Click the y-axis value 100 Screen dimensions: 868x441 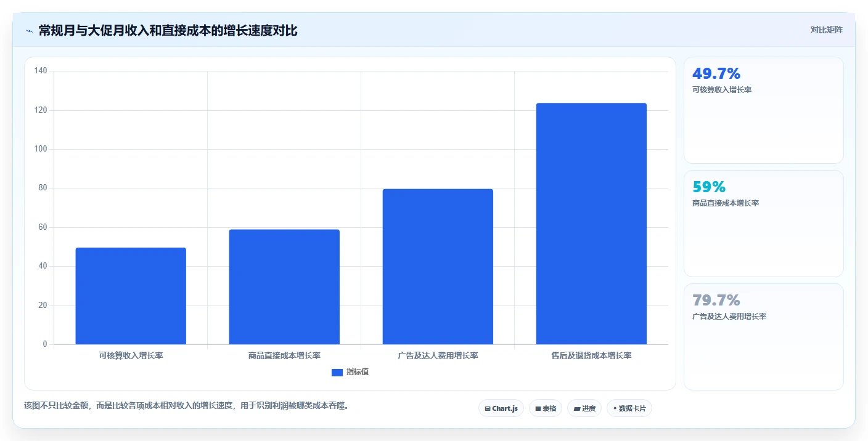click(41, 149)
